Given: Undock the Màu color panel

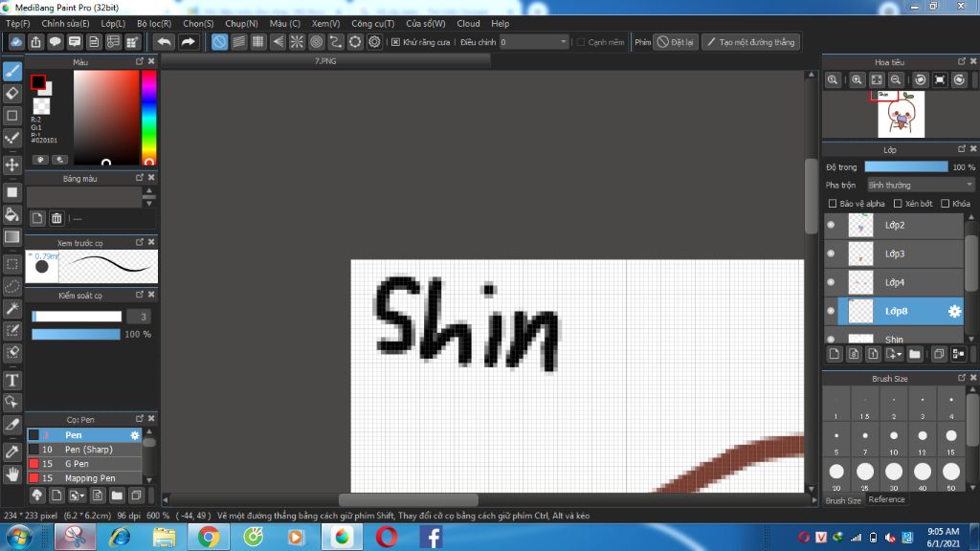Looking at the screenshot, I should [140, 61].
